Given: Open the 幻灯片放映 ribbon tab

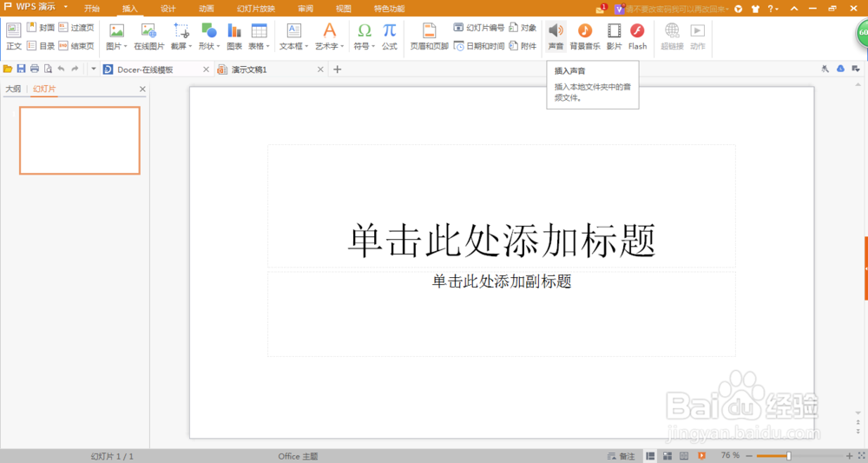Looking at the screenshot, I should click(256, 9).
